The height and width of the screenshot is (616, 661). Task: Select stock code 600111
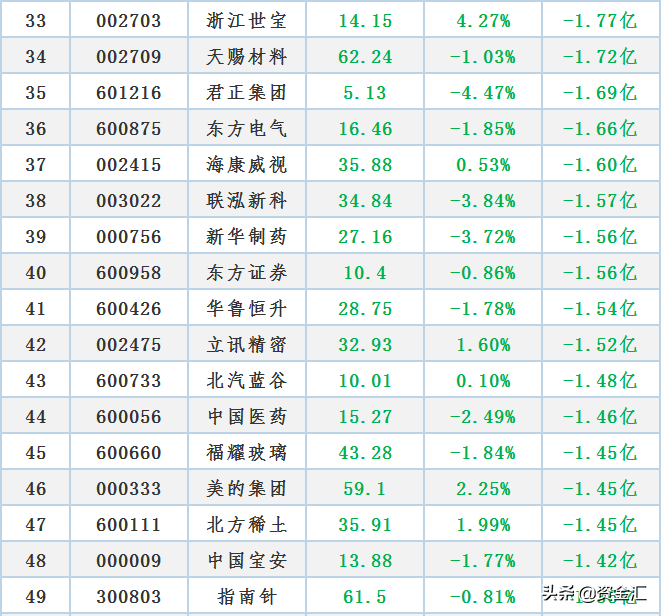[x=129, y=525]
